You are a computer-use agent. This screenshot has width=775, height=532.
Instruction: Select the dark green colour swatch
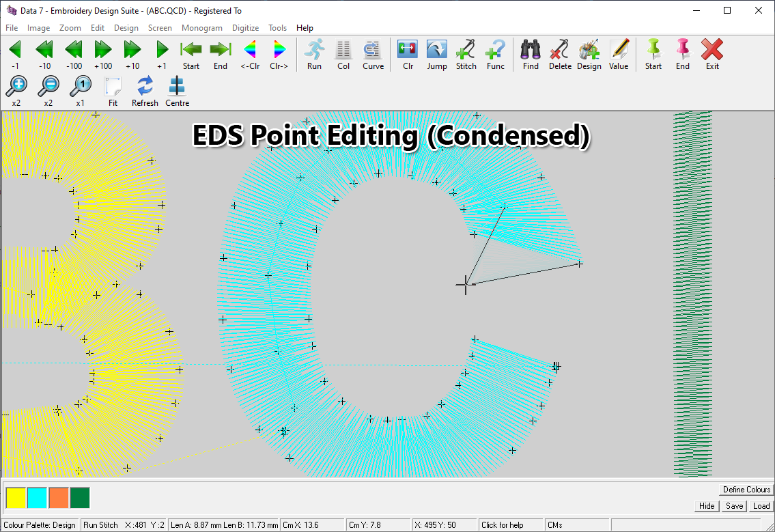pos(80,498)
